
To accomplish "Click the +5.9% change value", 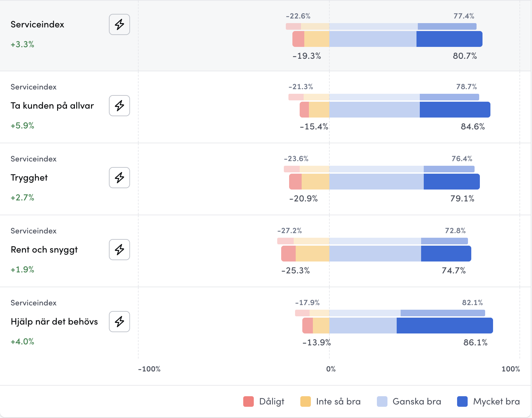I will (x=22, y=125).
